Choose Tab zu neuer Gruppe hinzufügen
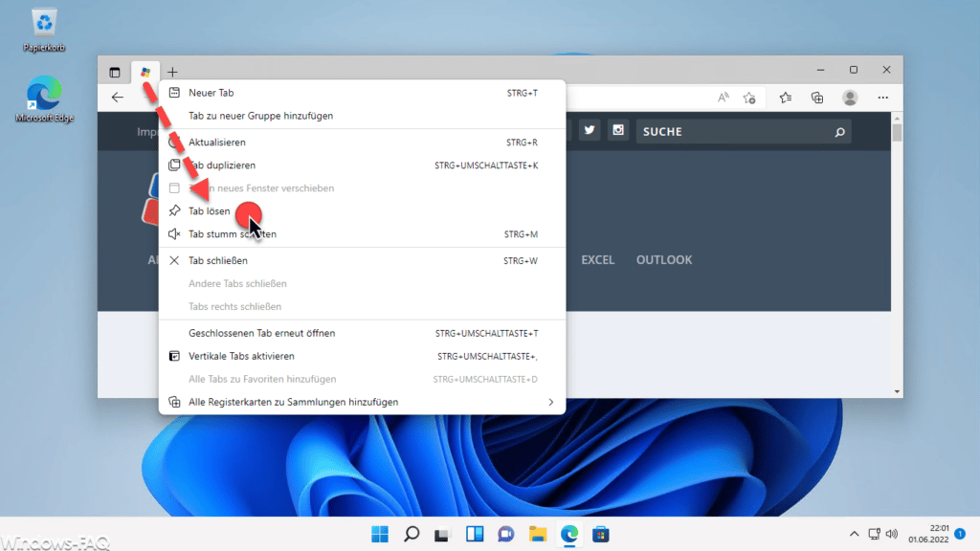This screenshot has height=551, width=980. [363, 116]
